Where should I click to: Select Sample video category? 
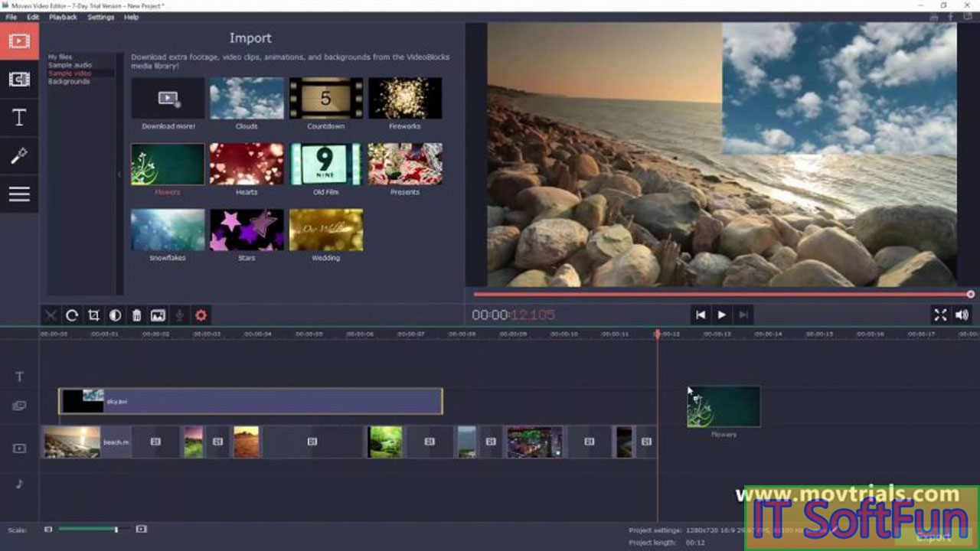[70, 73]
